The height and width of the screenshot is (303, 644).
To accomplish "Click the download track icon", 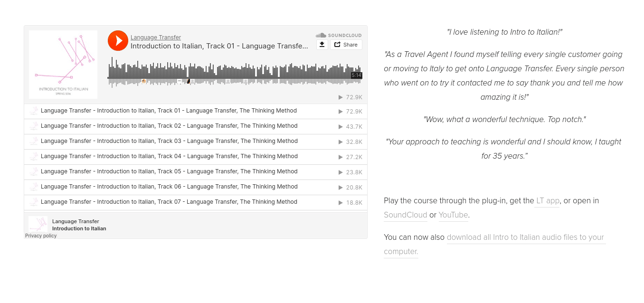I will pyautogui.click(x=322, y=45).
